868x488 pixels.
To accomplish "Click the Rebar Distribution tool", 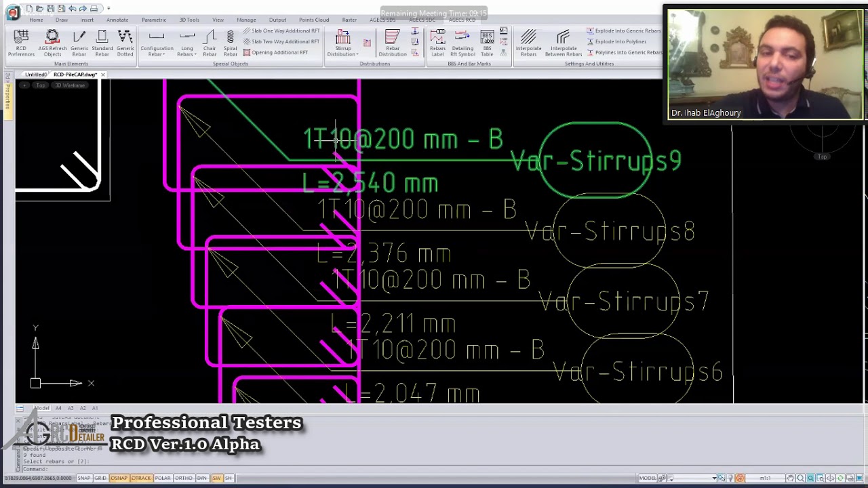I will tap(393, 42).
